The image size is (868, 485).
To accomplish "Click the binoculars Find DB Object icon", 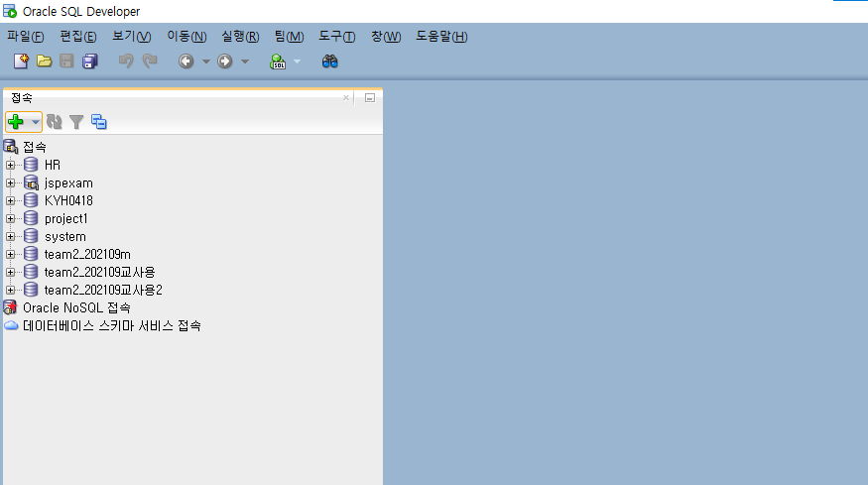I will pyautogui.click(x=330, y=61).
